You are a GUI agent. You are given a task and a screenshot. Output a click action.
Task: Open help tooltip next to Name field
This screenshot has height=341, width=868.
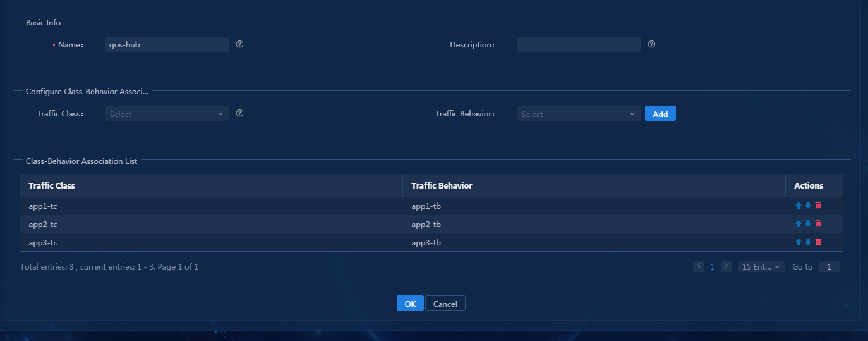click(240, 44)
